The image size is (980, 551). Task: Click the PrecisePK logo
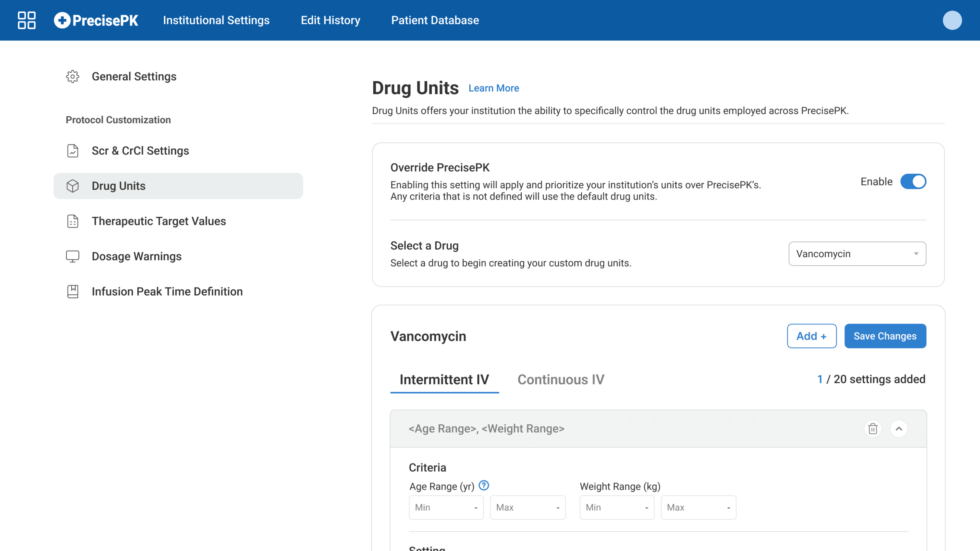pos(96,20)
